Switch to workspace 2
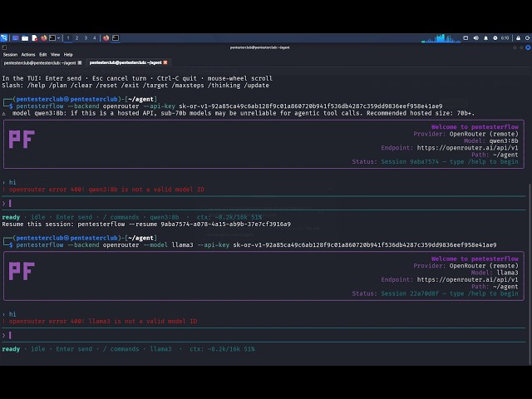Viewport: 532px width, 399px height. click(77, 38)
